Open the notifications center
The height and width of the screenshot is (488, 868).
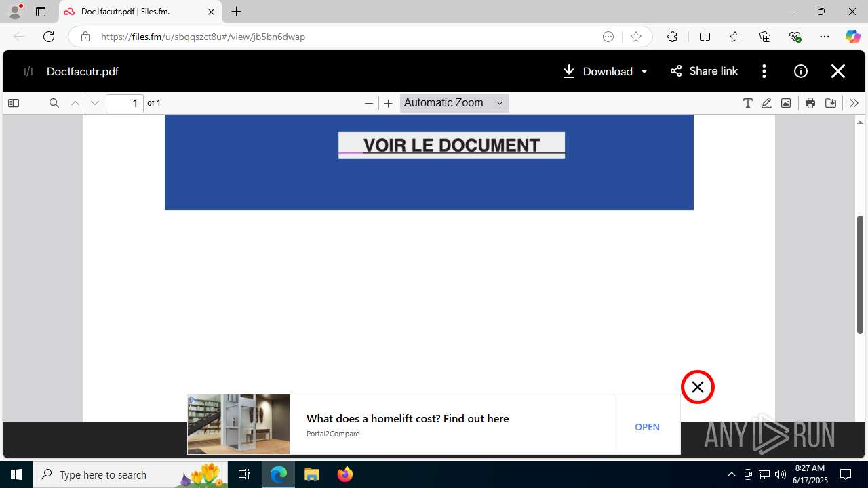[846, 474]
